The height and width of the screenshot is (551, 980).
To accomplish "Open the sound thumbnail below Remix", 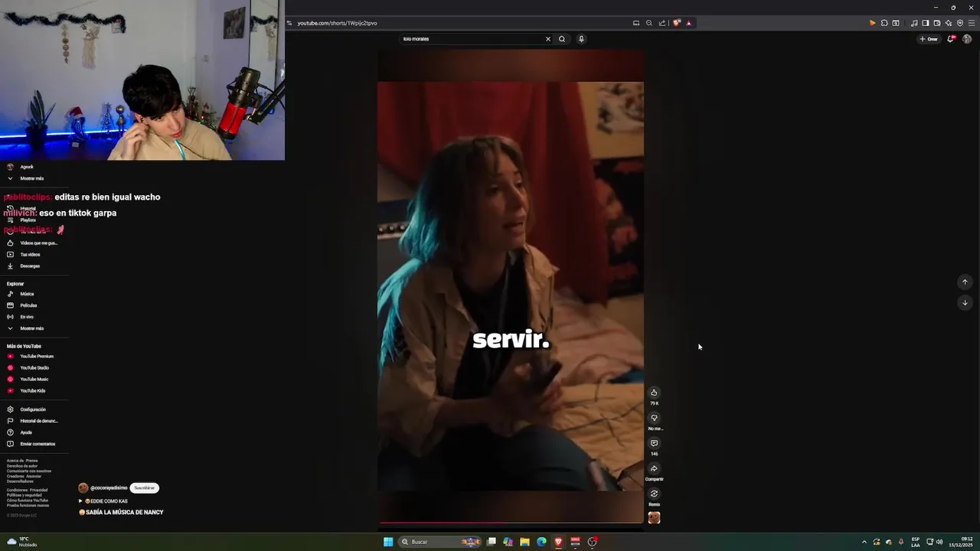I will click(654, 517).
